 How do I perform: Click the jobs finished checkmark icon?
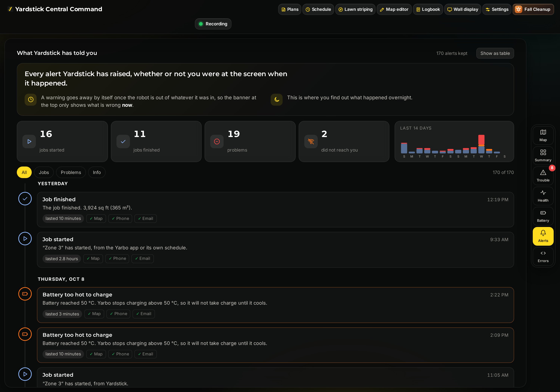pyautogui.click(x=123, y=141)
